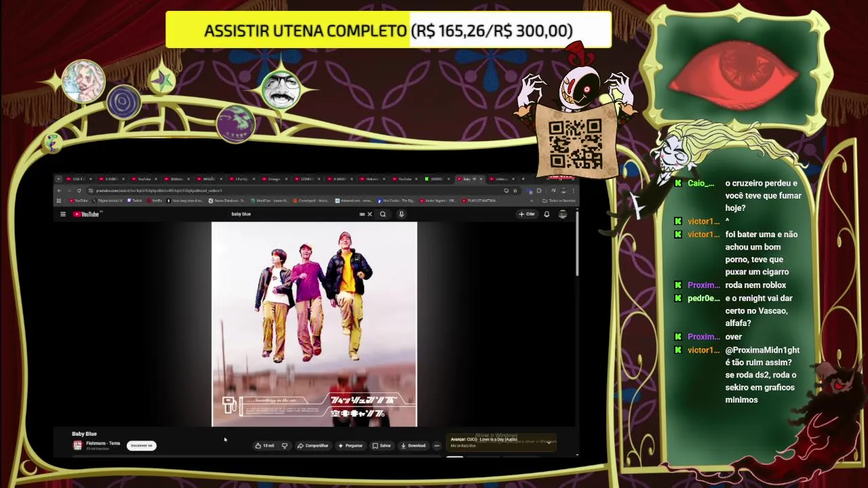
Task: Click the page vertical scrollbar
Action: tap(578, 244)
